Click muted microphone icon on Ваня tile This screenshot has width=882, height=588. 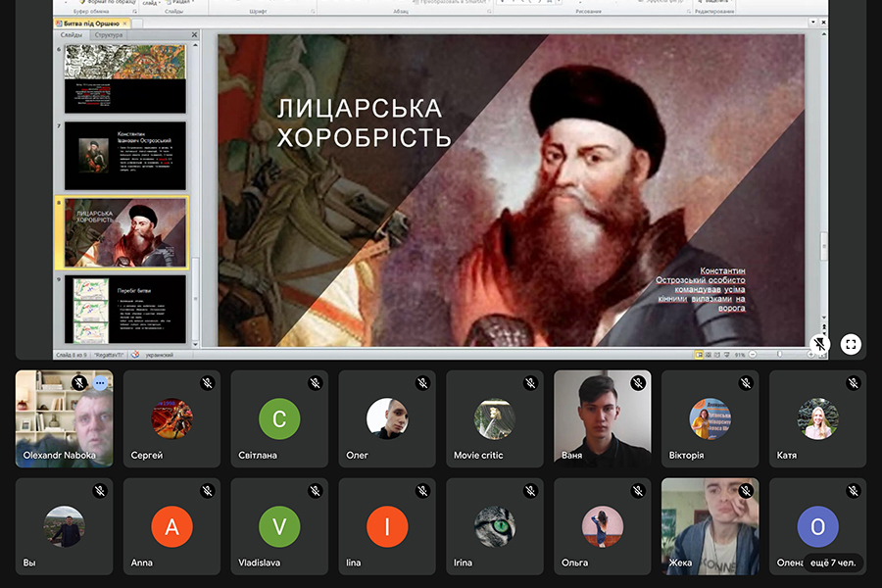(638, 383)
